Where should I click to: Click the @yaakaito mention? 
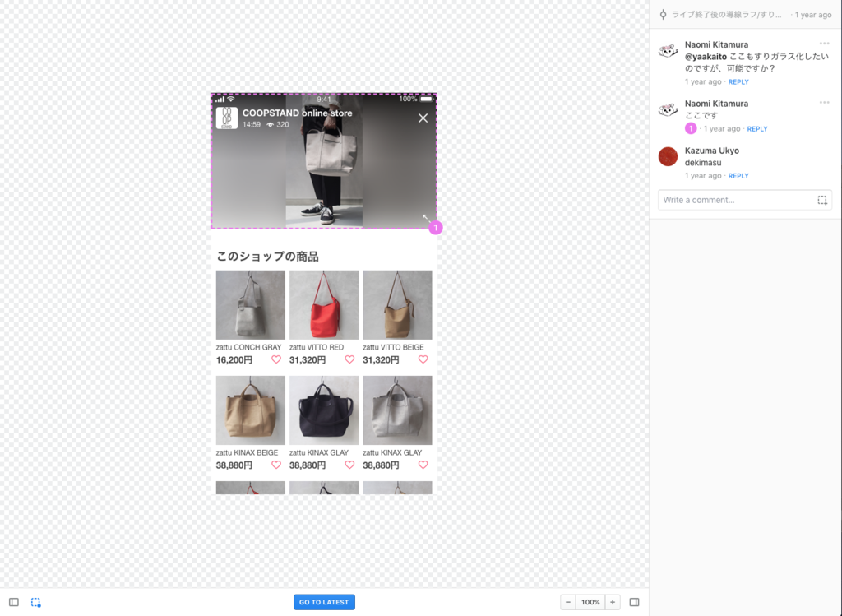click(x=706, y=57)
